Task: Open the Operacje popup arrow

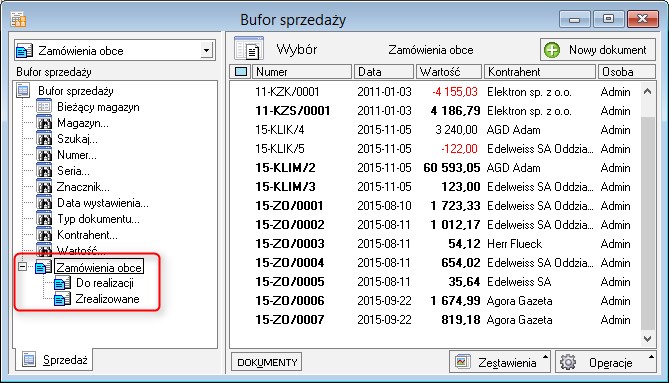Action: tap(651, 357)
